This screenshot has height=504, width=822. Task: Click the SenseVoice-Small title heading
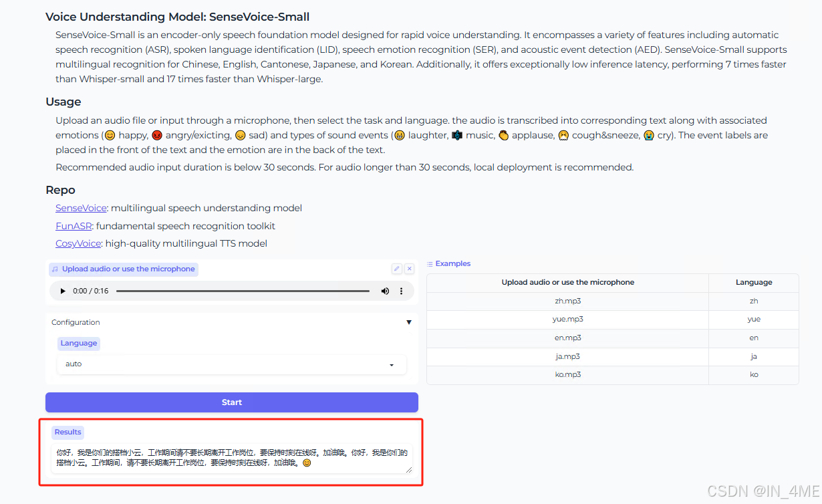click(177, 17)
